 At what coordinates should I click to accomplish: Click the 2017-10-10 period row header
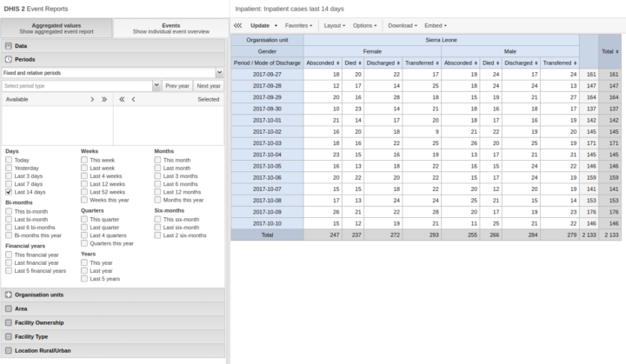267,223
